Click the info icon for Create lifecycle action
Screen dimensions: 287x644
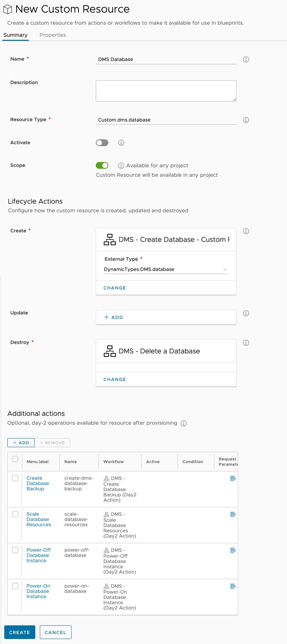(246, 231)
